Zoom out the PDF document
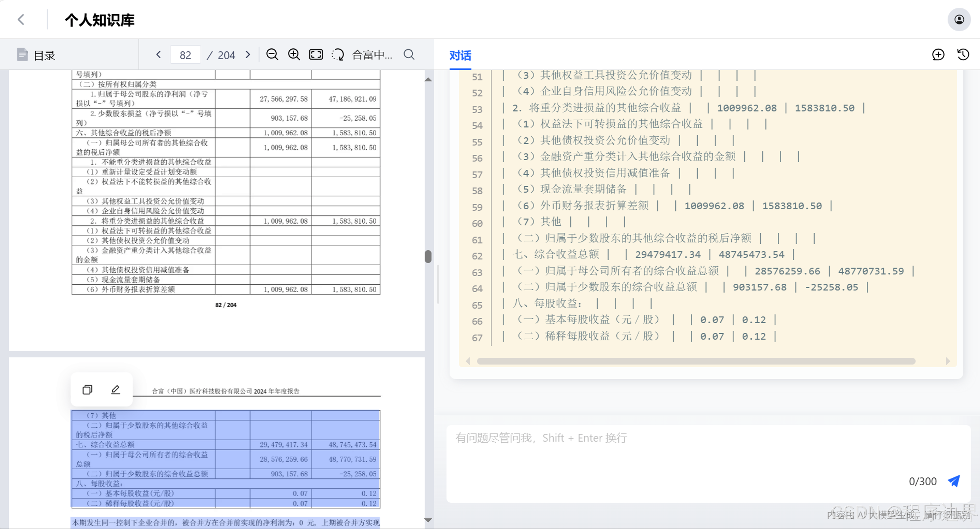Viewport: 980px width, 529px height. (x=272, y=55)
